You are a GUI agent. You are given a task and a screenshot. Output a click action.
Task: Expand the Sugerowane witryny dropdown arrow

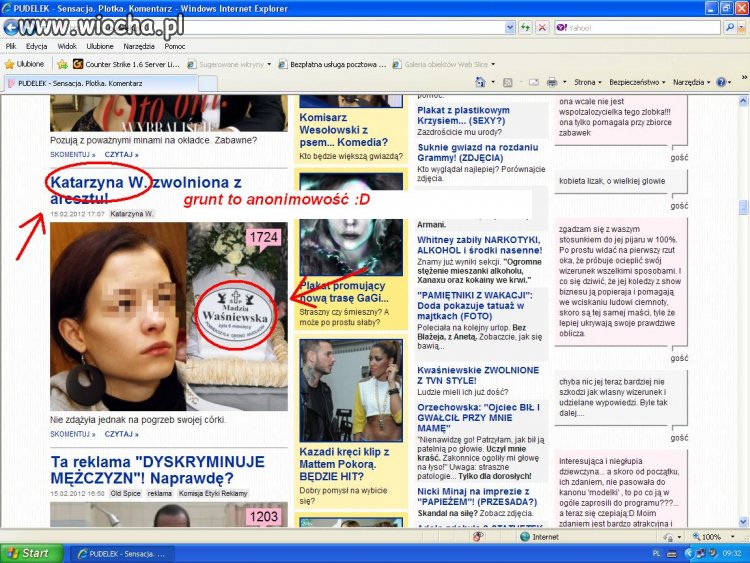tap(269, 64)
